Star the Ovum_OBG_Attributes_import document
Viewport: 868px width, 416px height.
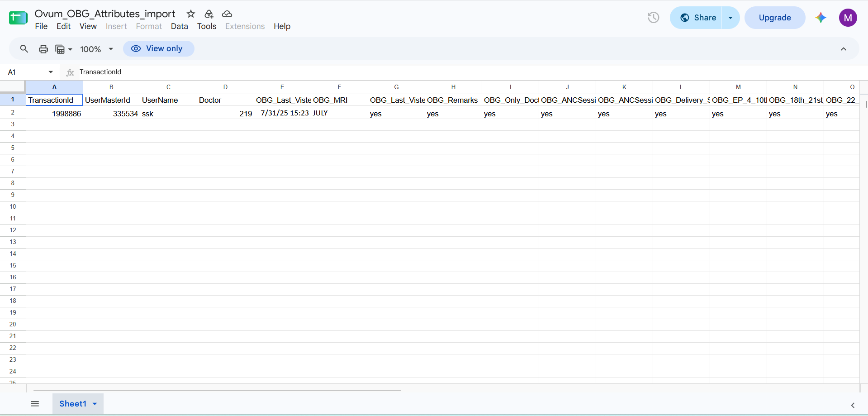pos(191,14)
